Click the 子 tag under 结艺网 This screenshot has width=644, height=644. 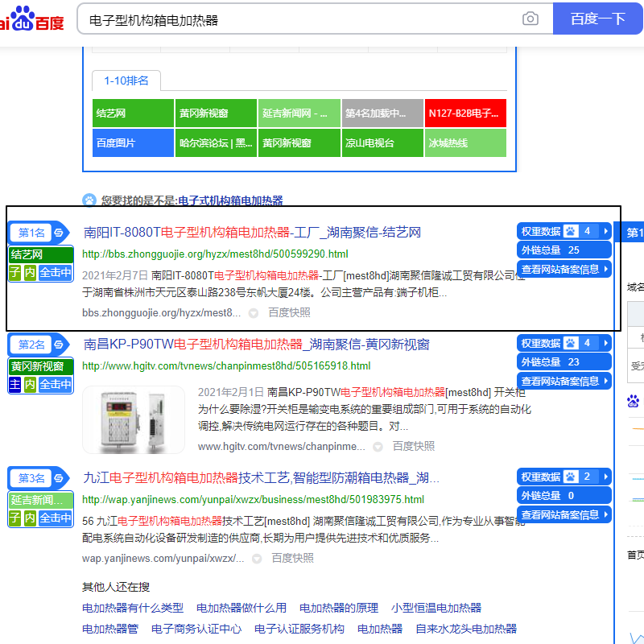click(14, 272)
